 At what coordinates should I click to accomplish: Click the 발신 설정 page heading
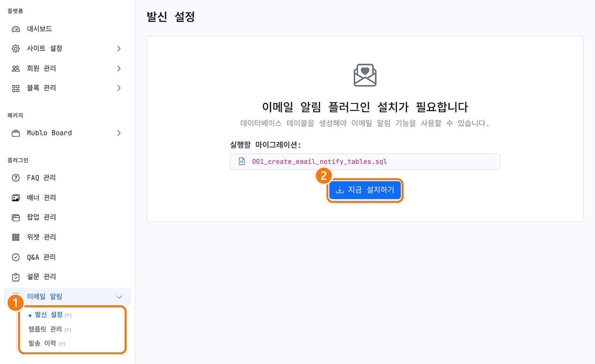click(x=171, y=16)
